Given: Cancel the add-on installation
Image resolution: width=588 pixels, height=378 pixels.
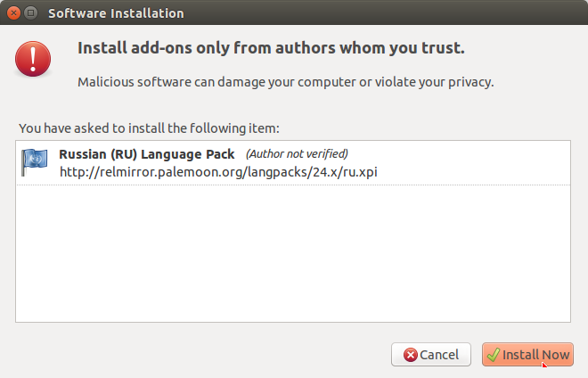Looking at the screenshot, I should tap(431, 354).
